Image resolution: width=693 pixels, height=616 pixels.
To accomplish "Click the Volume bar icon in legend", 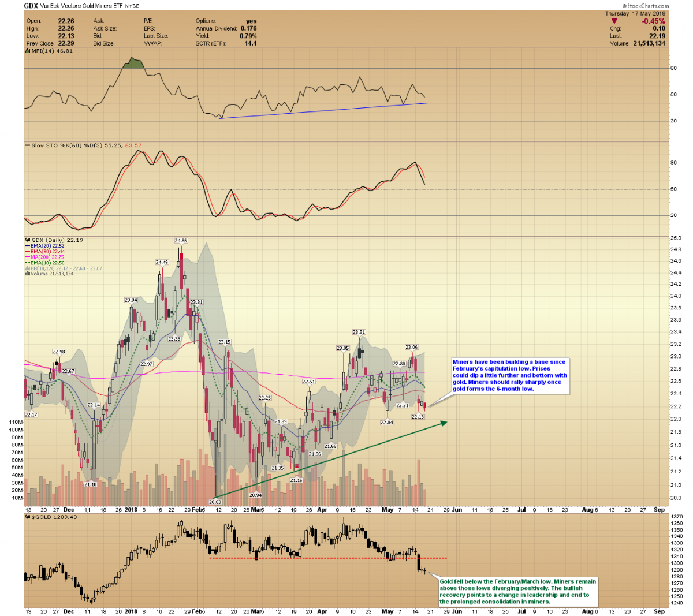I will point(27,274).
